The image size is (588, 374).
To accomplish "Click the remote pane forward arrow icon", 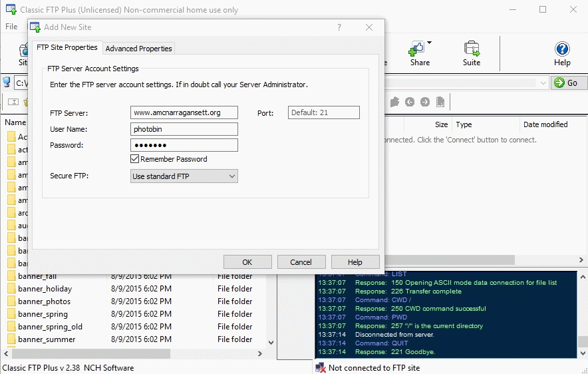I will 424,102.
